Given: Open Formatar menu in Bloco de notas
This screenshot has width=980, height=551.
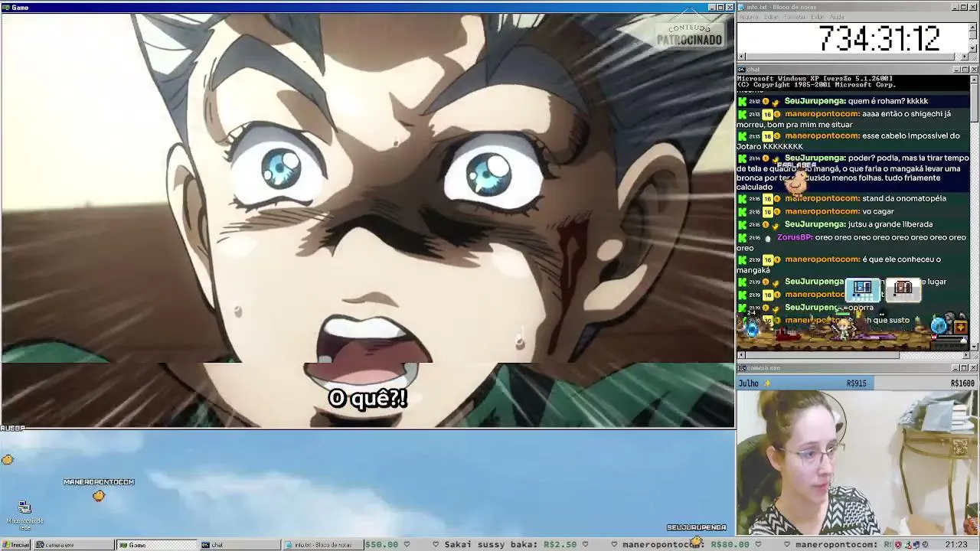Looking at the screenshot, I should pos(795,17).
